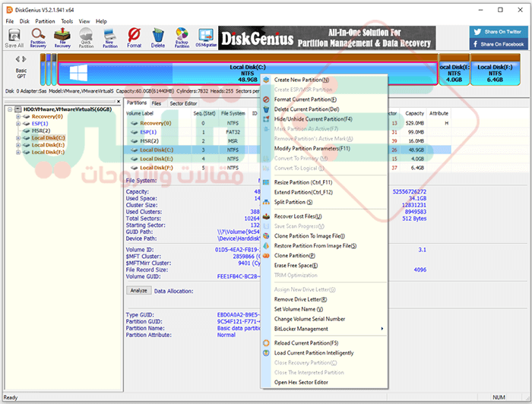Open the Help menu
532x404 pixels.
(101, 21)
